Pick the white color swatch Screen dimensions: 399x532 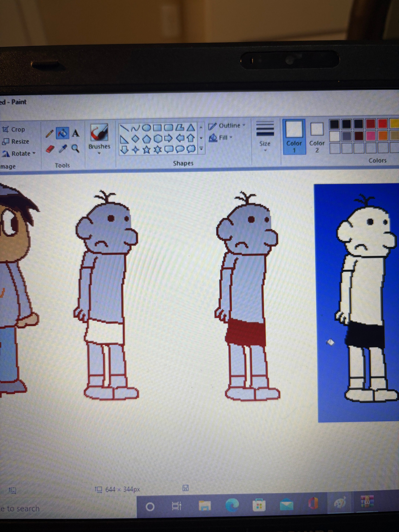pyautogui.click(x=334, y=136)
